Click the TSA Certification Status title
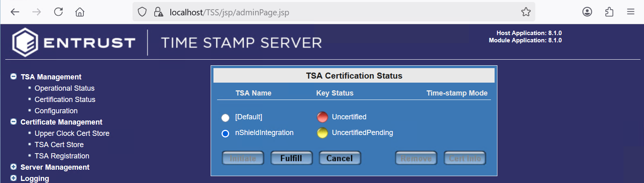The image size is (644, 183). pyautogui.click(x=354, y=76)
